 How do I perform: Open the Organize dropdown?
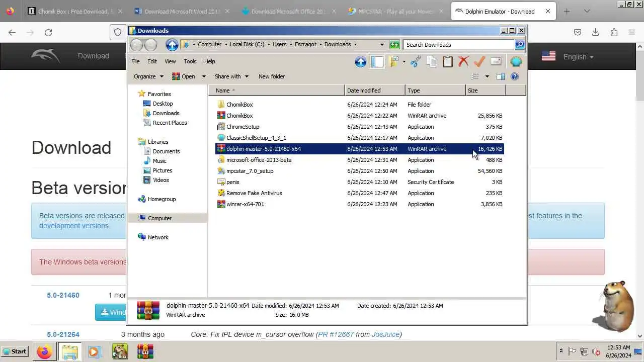148,76
